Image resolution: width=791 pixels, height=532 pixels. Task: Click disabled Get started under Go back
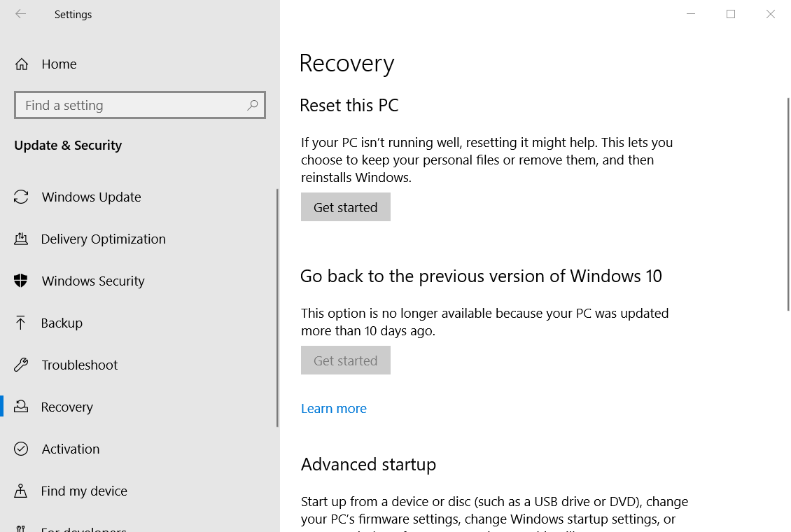point(346,360)
